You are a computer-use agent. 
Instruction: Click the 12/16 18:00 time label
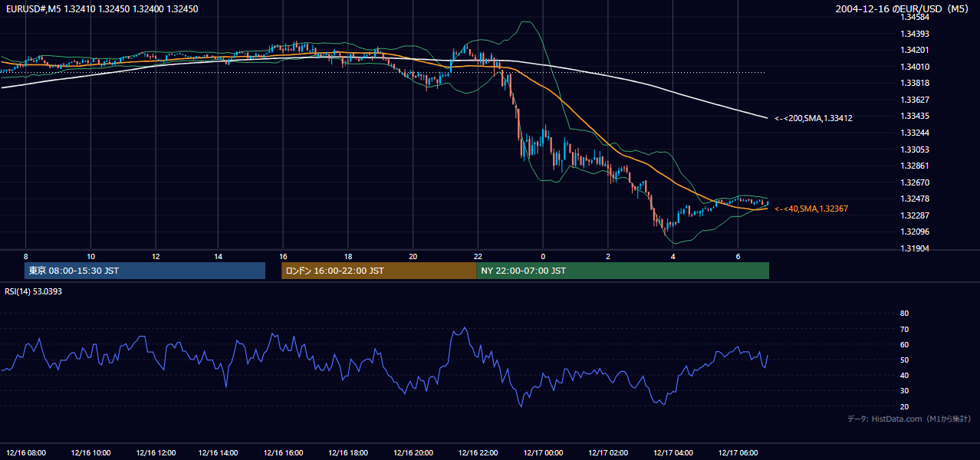click(349, 452)
